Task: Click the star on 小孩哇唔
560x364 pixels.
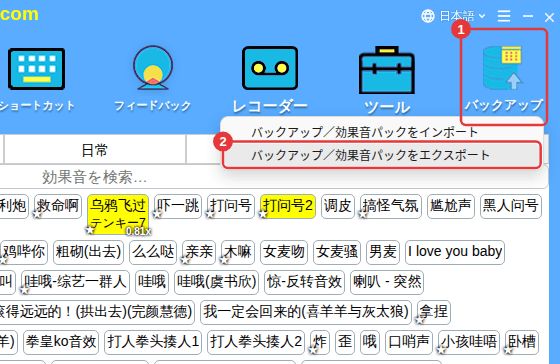Action: coord(441,350)
